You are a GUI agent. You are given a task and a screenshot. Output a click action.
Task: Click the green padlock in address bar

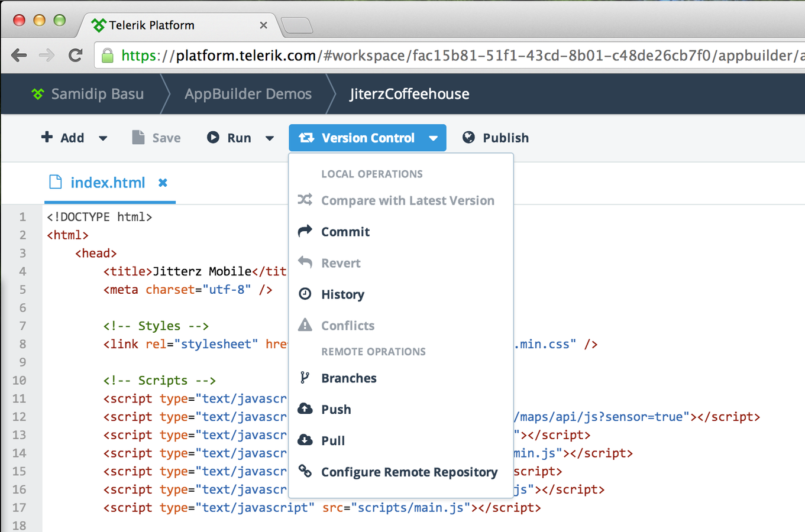point(108,56)
